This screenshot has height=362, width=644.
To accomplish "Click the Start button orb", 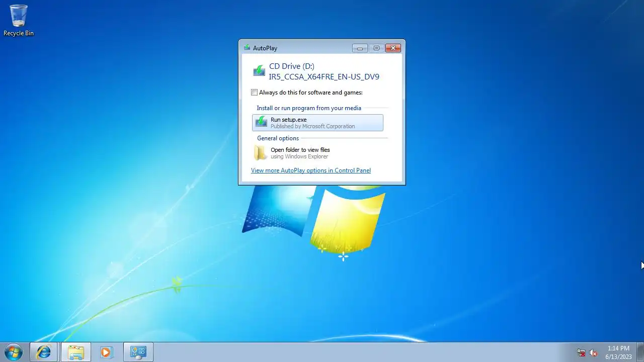I will (x=13, y=352).
